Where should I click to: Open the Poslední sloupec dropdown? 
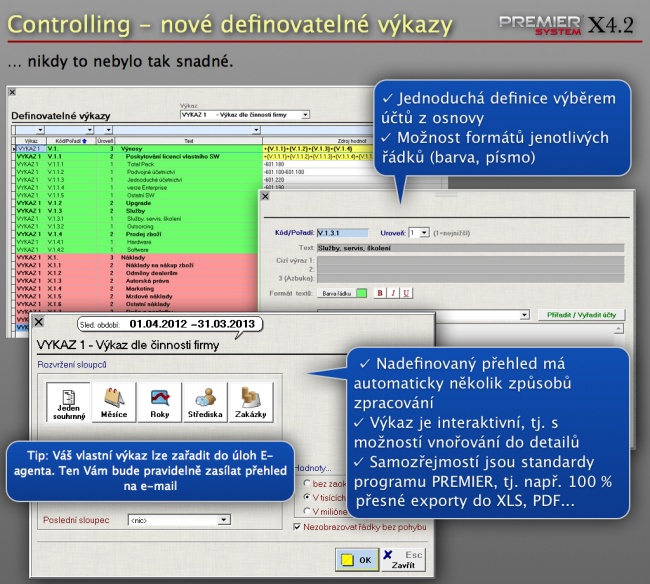pyautogui.click(x=224, y=520)
